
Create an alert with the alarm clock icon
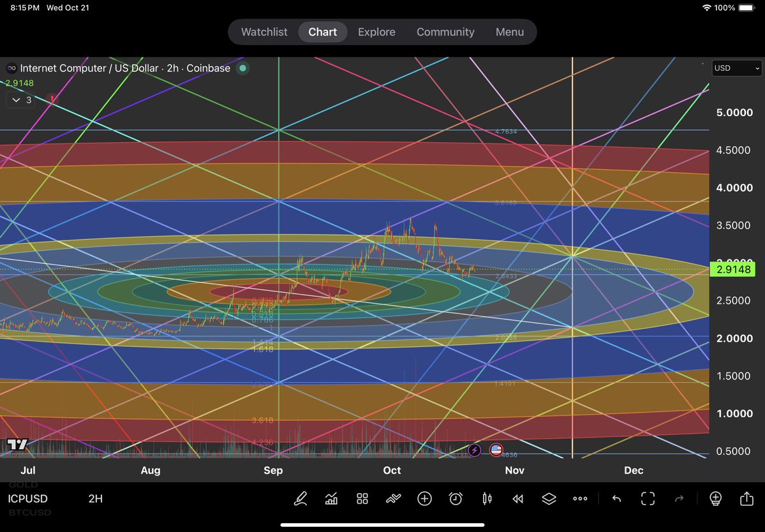456,498
